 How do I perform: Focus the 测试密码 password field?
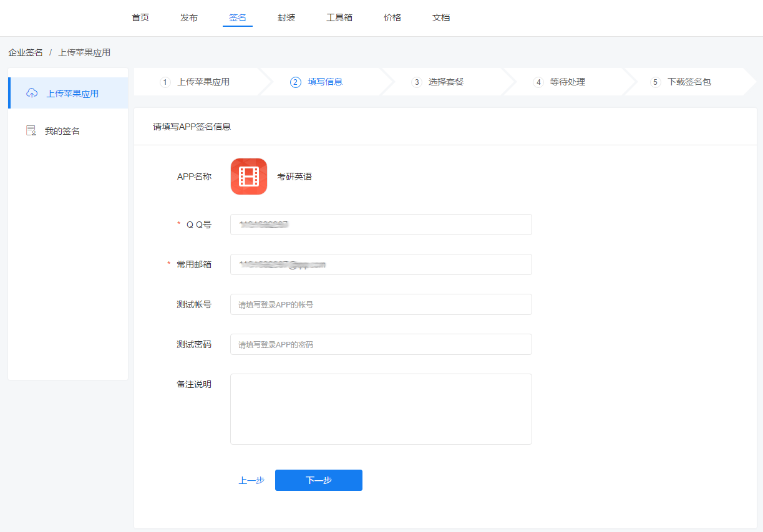381,344
